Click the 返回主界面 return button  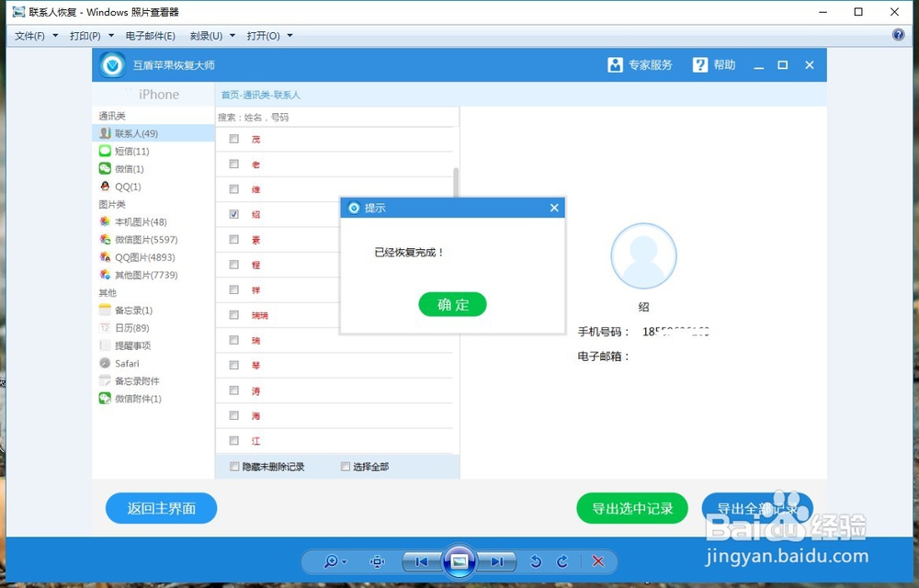point(161,508)
